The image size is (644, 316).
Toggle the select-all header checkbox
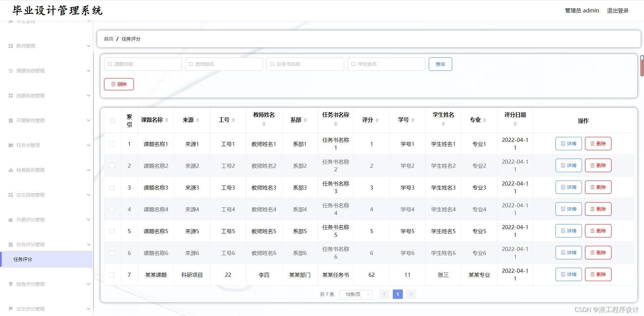click(x=112, y=121)
